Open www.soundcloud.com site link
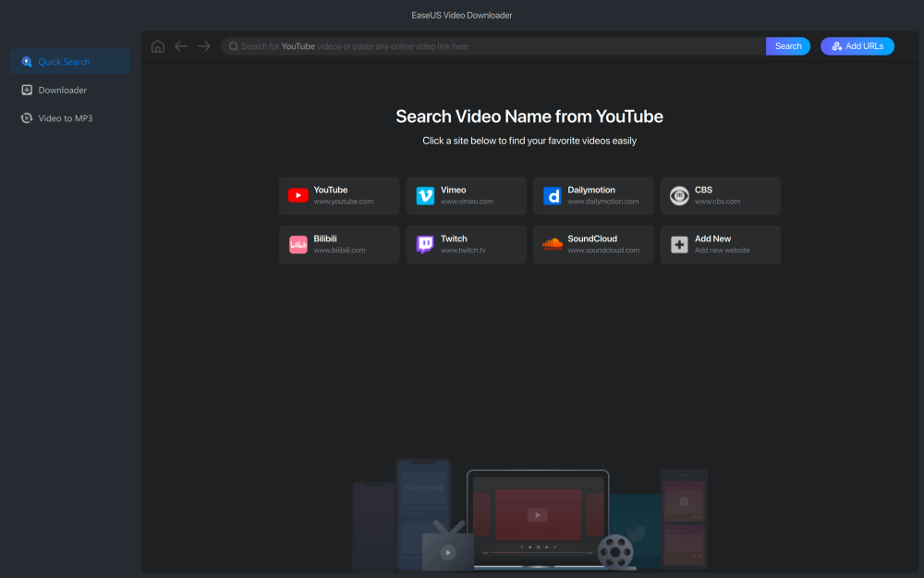The height and width of the screenshot is (578, 924). (x=603, y=251)
